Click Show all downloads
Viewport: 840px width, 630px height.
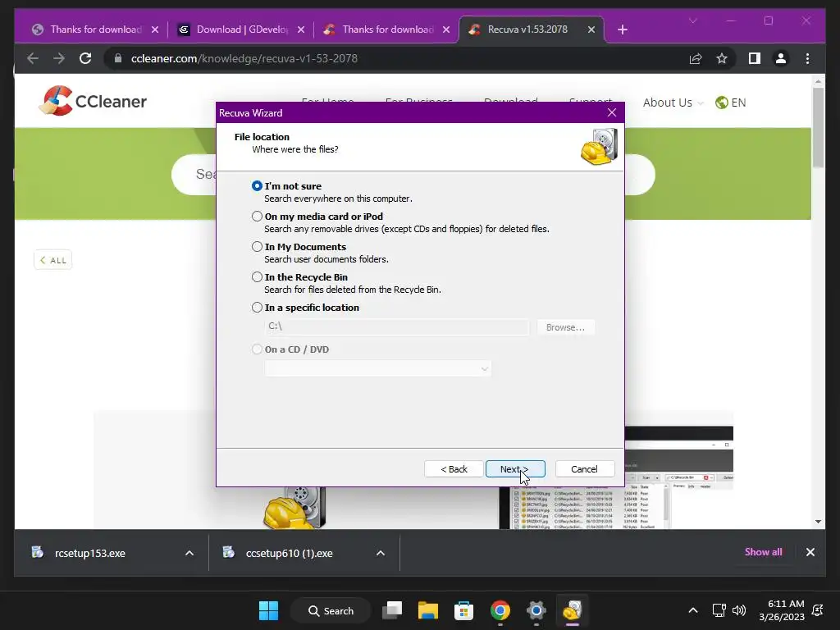click(x=763, y=552)
